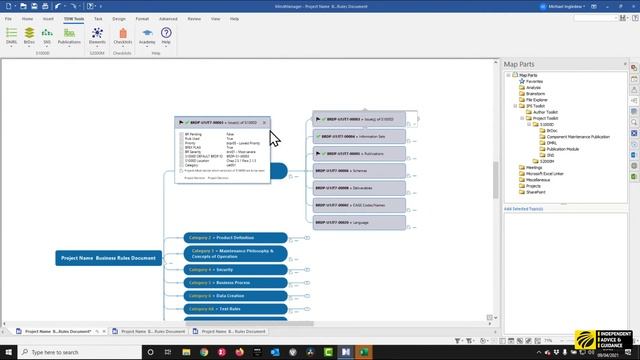Click the Excel taskbar icon
Viewport: 640px width, 360px height.
point(364,352)
